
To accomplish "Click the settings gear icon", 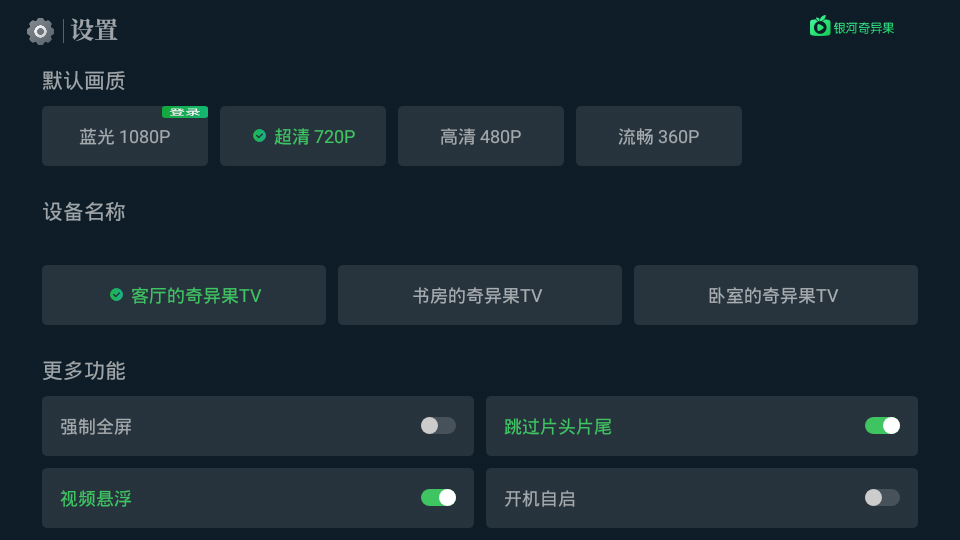I will tap(40, 31).
